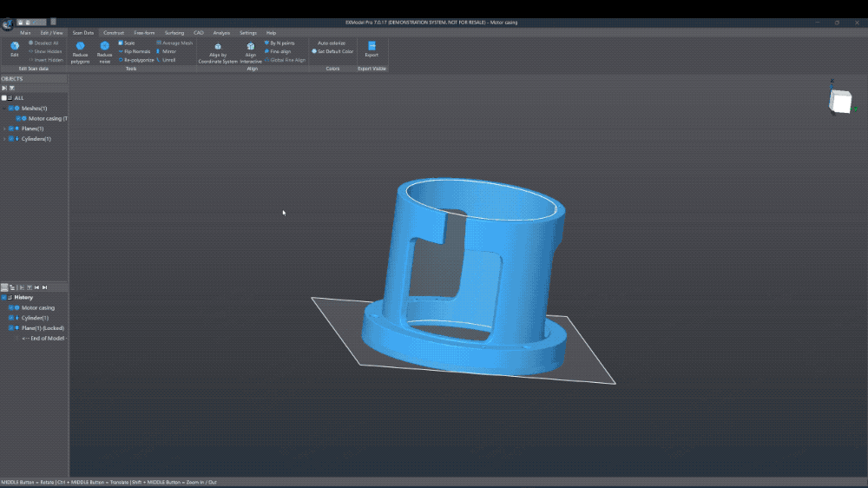The width and height of the screenshot is (868, 488).
Task: Click the Export icon in ribbon
Action: click(372, 46)
